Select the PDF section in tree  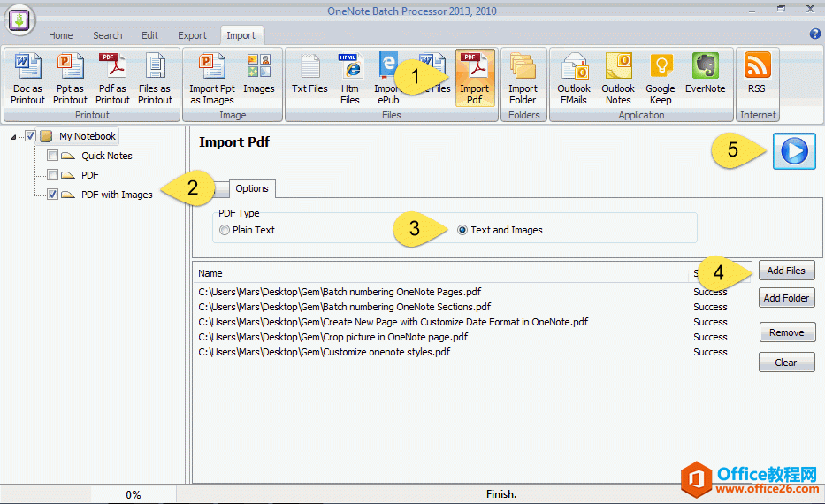[x=89, y=175]
